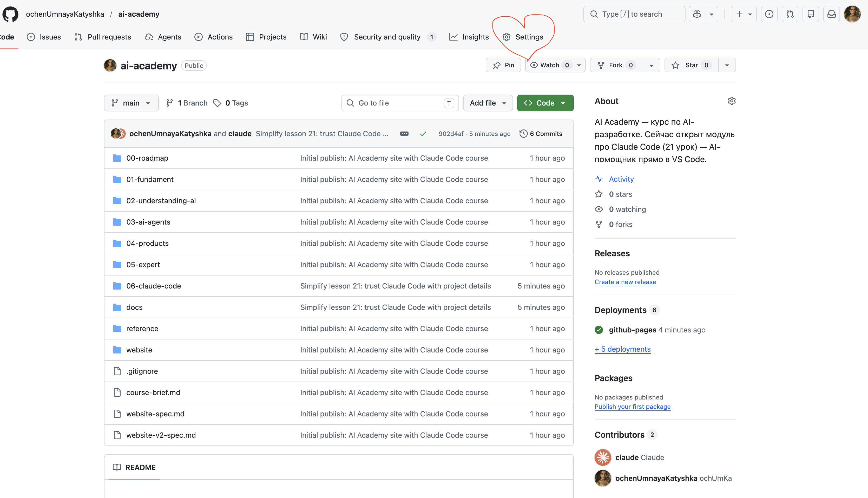
Task: Go to ochenUmnayaKatyshka owner breadcrumb
Action: 65,14
